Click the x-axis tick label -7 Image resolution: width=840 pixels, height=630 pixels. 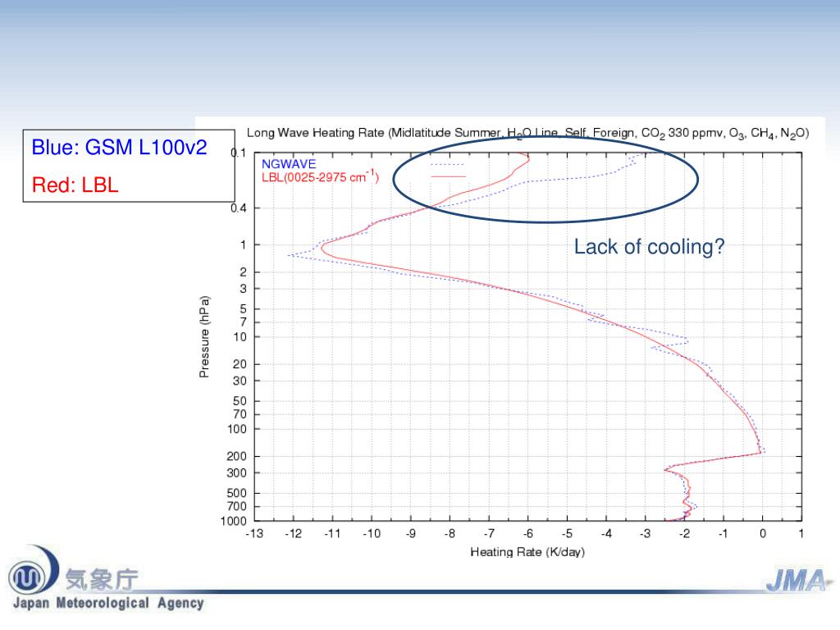click(x=489, y=533)
